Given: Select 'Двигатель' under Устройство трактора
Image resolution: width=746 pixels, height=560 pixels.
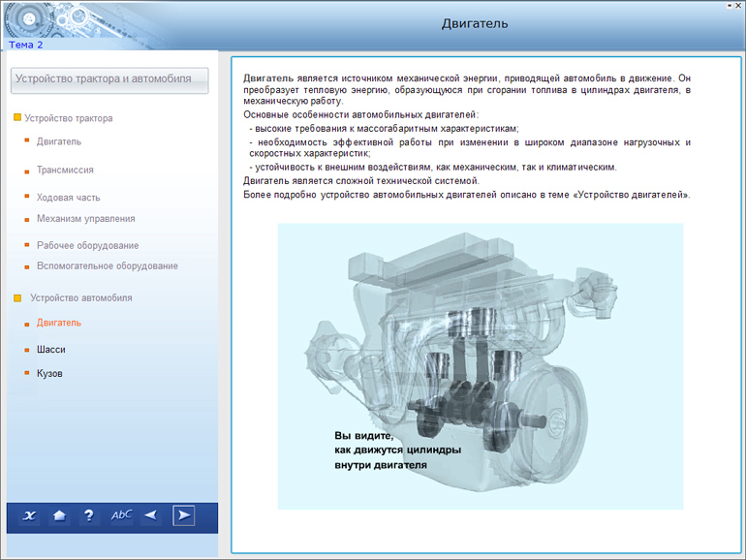Looking at the screenshot, I should [58, 141].
